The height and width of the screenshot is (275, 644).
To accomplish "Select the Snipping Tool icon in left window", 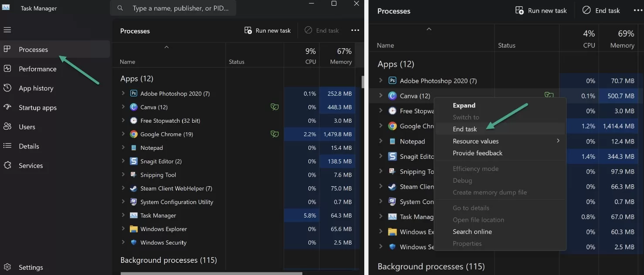I will (134, 175).
